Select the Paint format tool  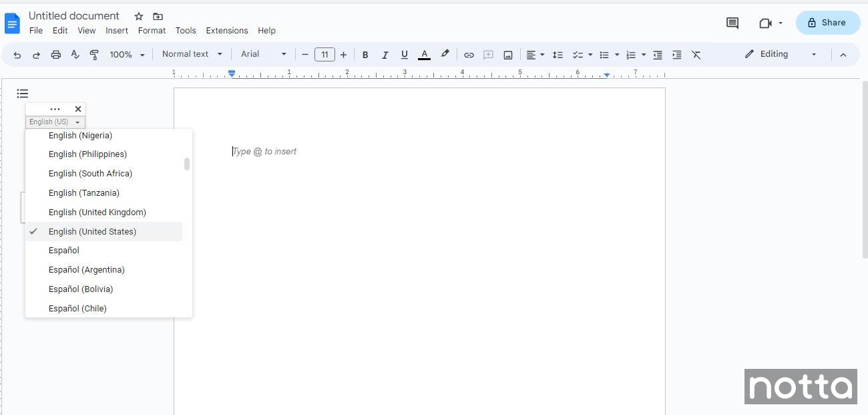94,54
